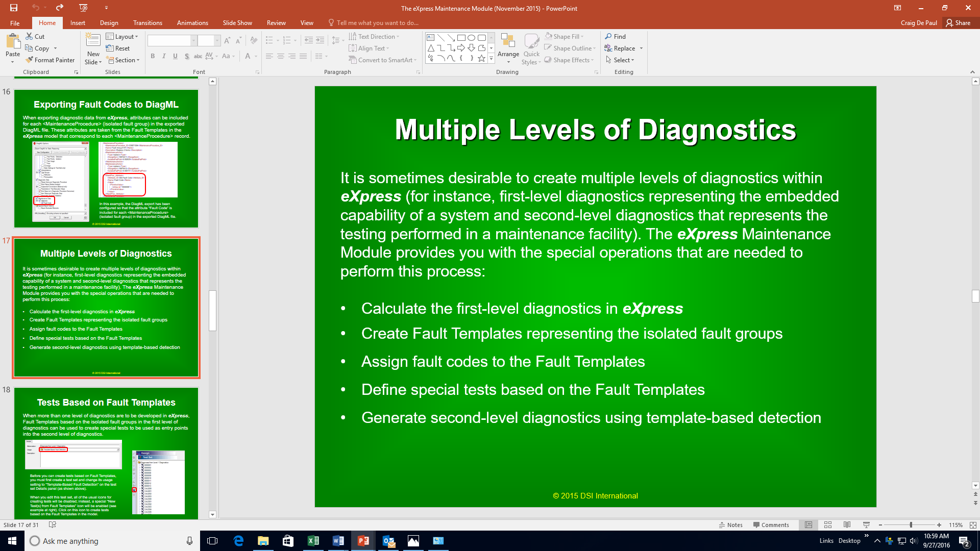Switch to the Slide Show tab

[x=237, y=23]
